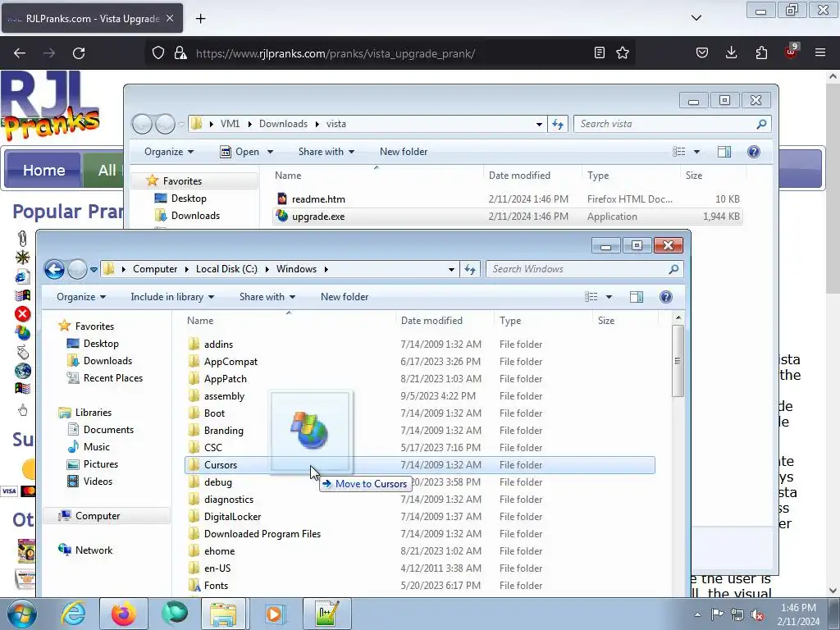840x630 pixels.
Task: Select readme.htm file
Action: pyautogui.click(x=318, y=199)
